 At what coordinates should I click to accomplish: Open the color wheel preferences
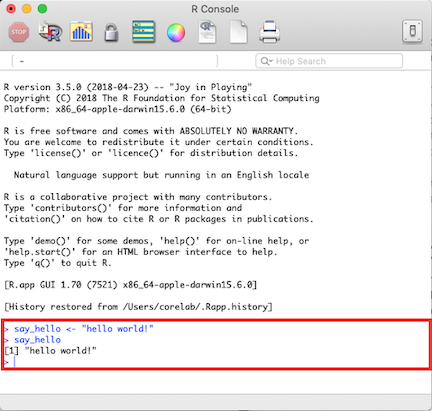click(176, 33)
